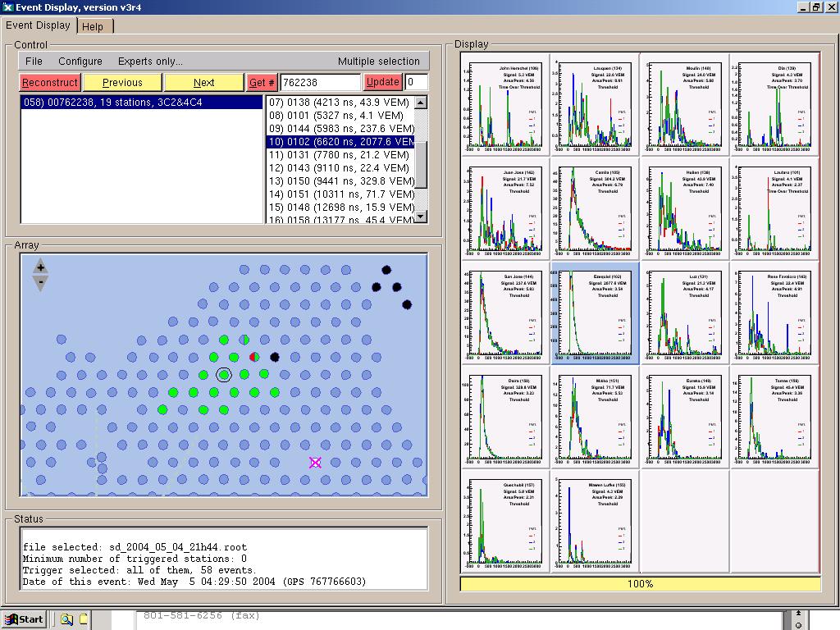Select event 058) 00762238, 19 stations
840x630 pixels.
coord(142,103)
